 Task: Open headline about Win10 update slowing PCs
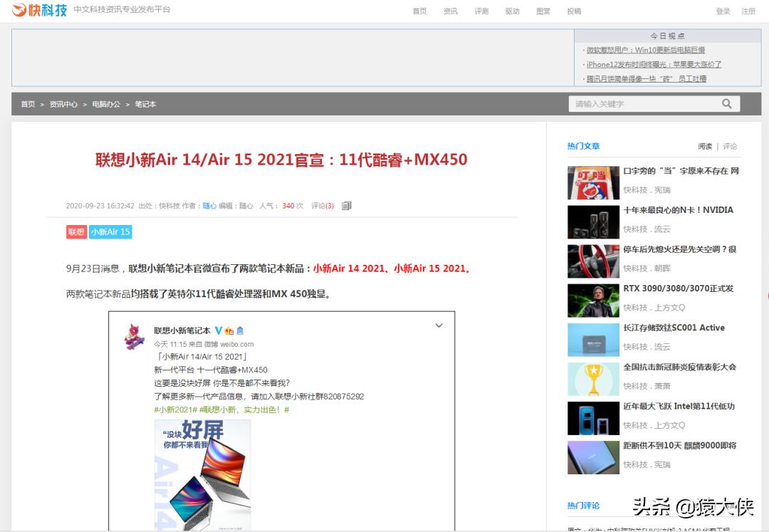tap(645, 50)
